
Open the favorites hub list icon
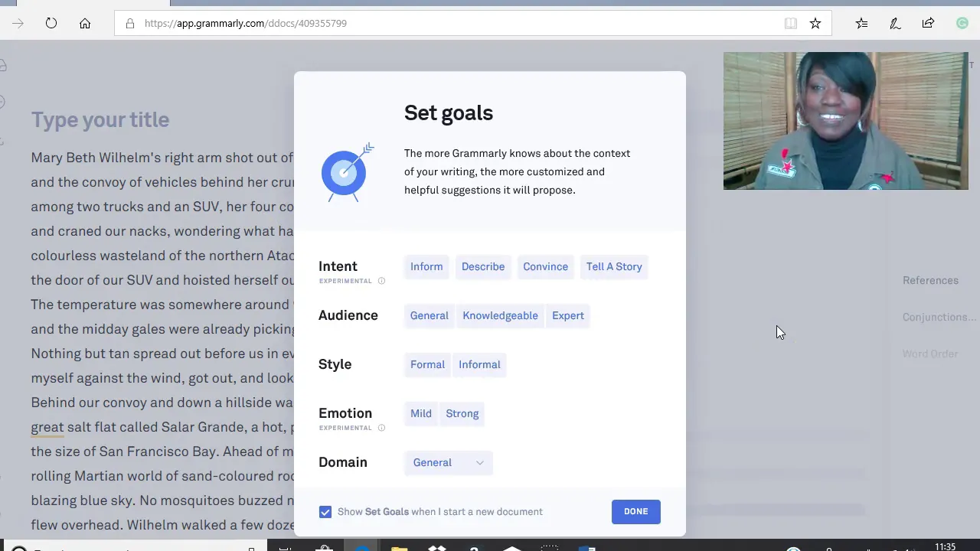(862, 23)
